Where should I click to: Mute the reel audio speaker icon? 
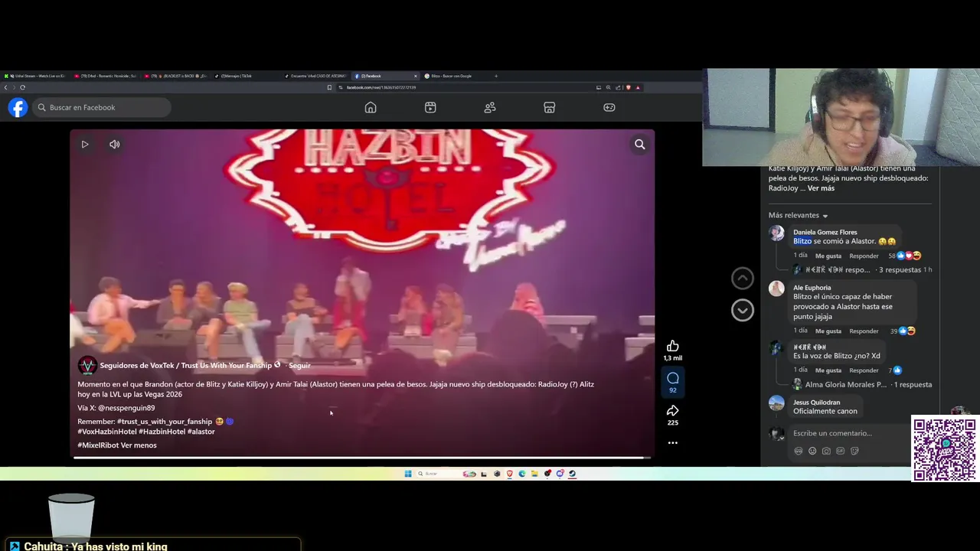coord(114,144)
